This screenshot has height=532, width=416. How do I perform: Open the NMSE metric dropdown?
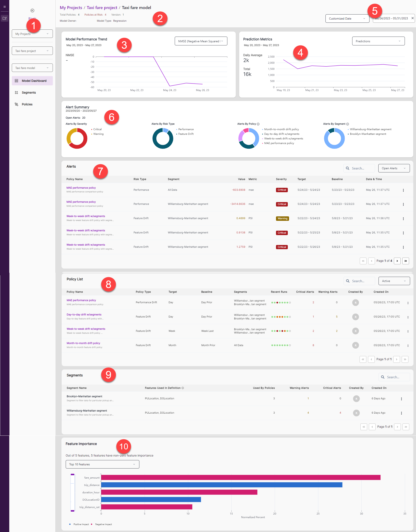coord(201,41)
